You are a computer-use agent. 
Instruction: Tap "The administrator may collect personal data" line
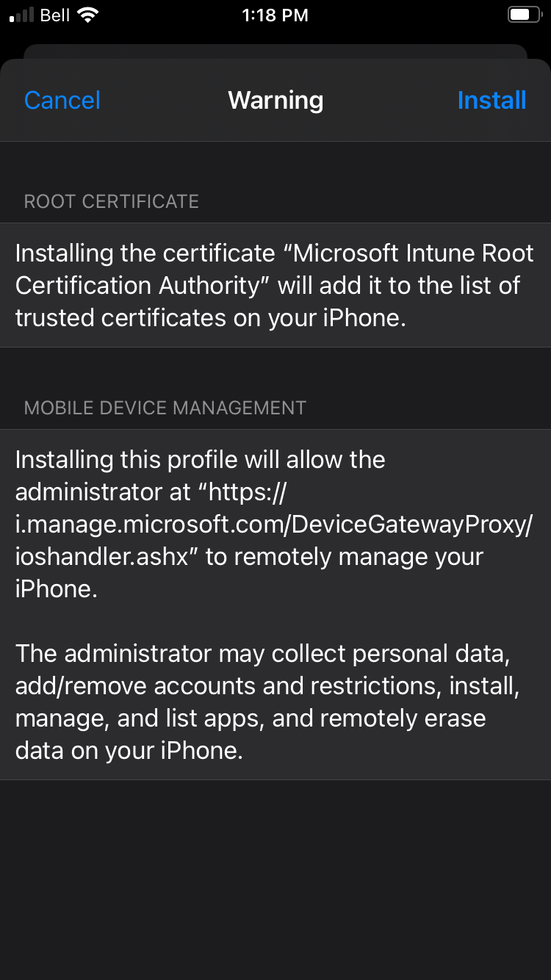pos(262,654)
